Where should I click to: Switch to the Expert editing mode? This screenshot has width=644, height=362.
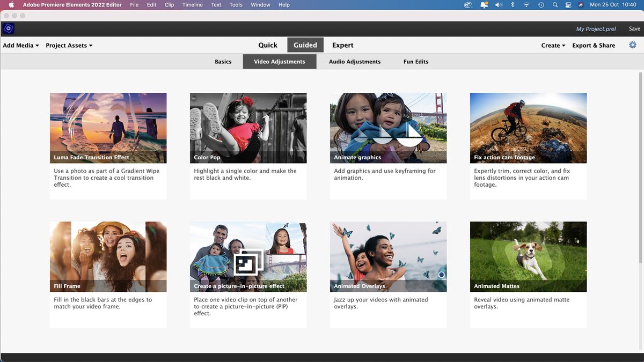[342, 45]
